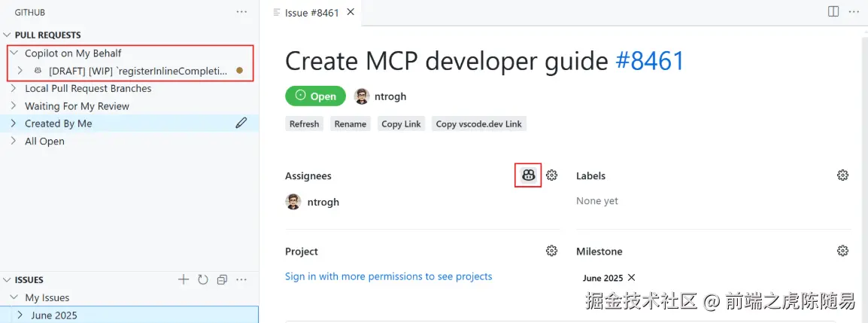Collapse Copilot on My Behalf group
This screenshot has height=323, width=868.
(x=14, y=53)
